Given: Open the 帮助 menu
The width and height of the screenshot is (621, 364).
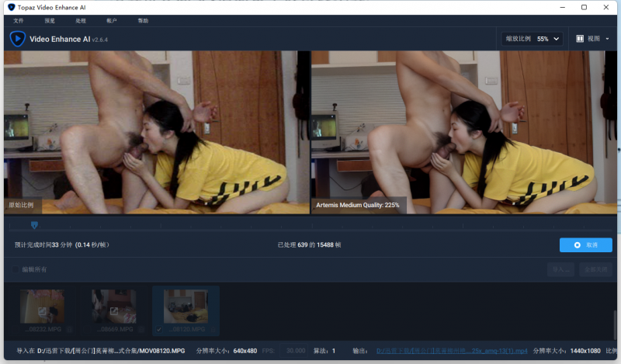Looking at the screenshot, I should (x=143, y=20).
